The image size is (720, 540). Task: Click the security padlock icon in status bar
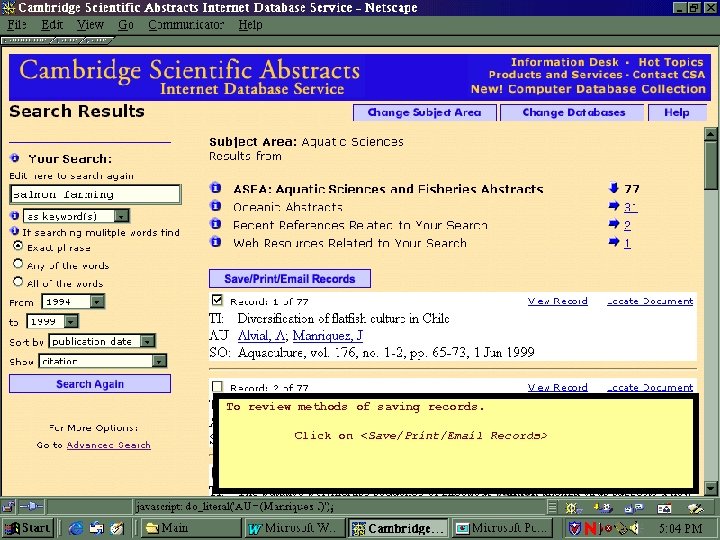9,507
